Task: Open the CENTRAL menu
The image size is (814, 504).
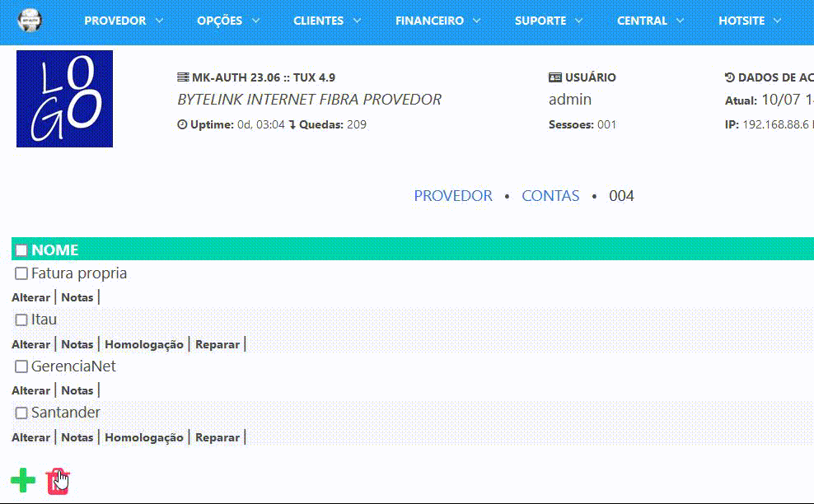Action: point(650,21)
